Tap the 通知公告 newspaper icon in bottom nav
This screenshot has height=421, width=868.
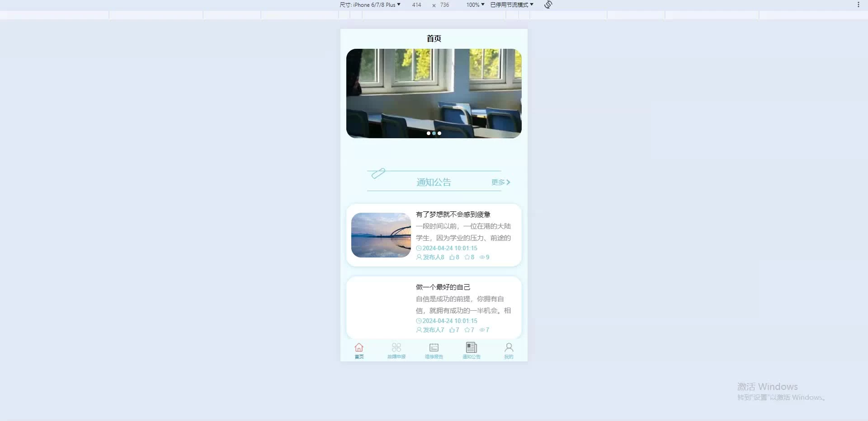click(x=471, y=347)
